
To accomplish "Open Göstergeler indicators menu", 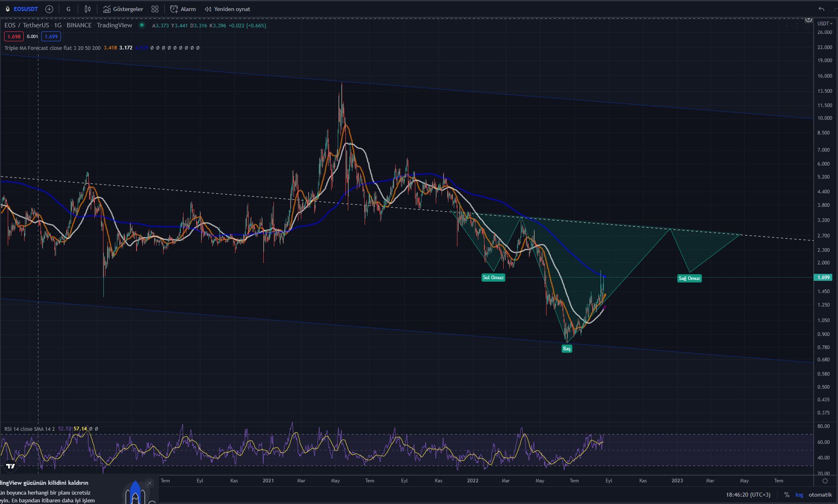I will 123,9.
